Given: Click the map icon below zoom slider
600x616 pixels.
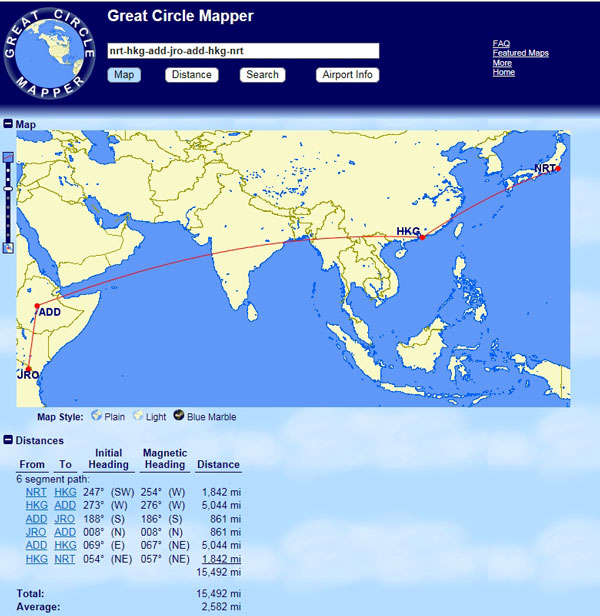Looking at the screenshot, I should point(8,248).
